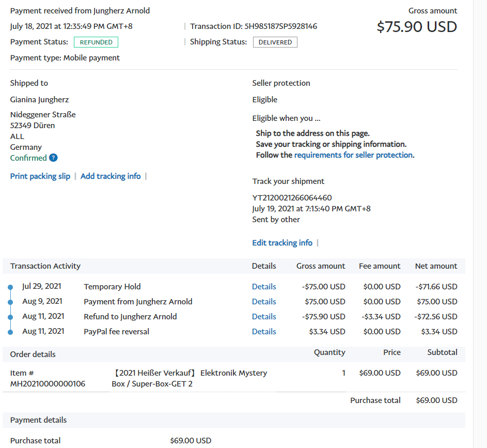
Task: Open Details for Refund to Jungherz Arnold
Action: 264,317
